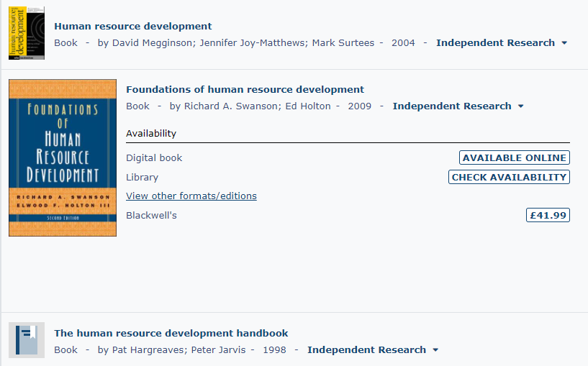Screen dimensions: 588x366
Task: Click the Blackwell's retailer label
Action: [151, 216]
